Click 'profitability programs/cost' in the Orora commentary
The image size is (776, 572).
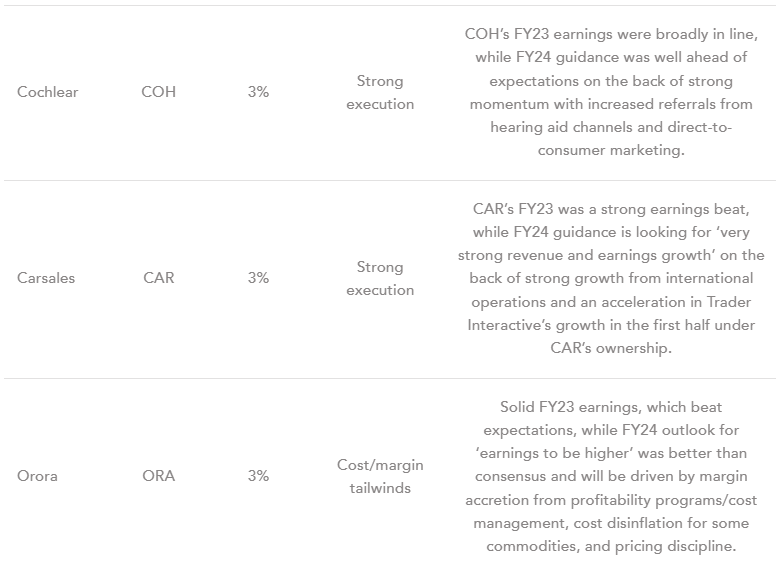coord(654,500)
